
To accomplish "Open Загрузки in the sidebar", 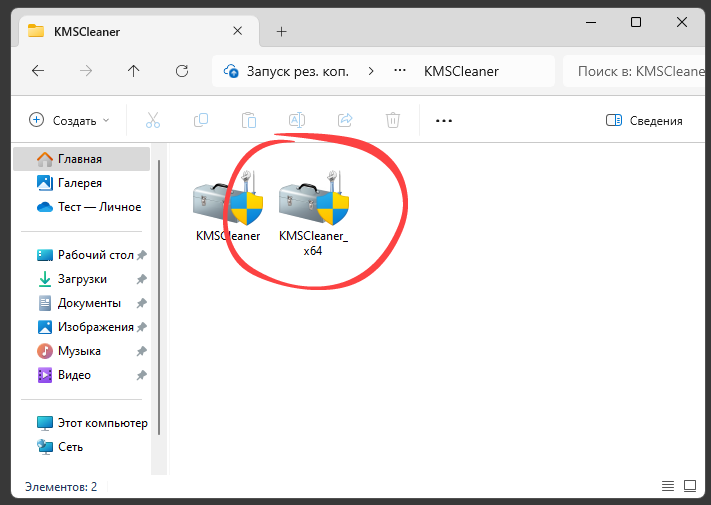I will pyautogui.click(x=82, y=279).
